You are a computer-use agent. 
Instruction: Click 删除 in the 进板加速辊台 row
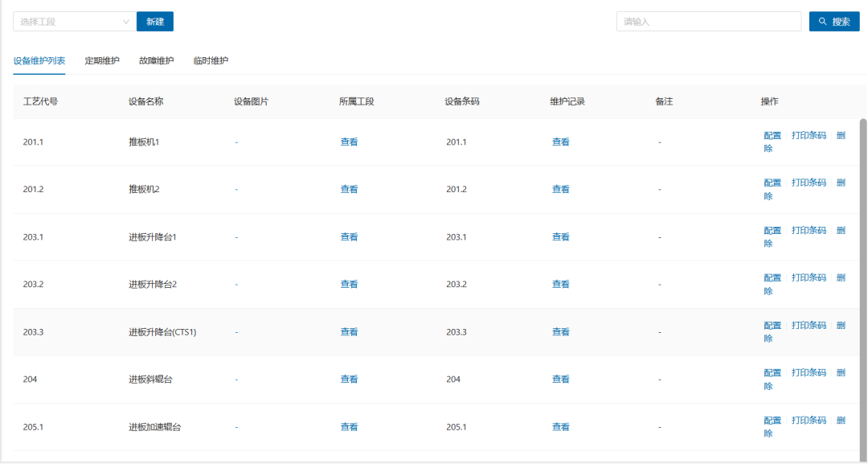click(x=841, y=421)
